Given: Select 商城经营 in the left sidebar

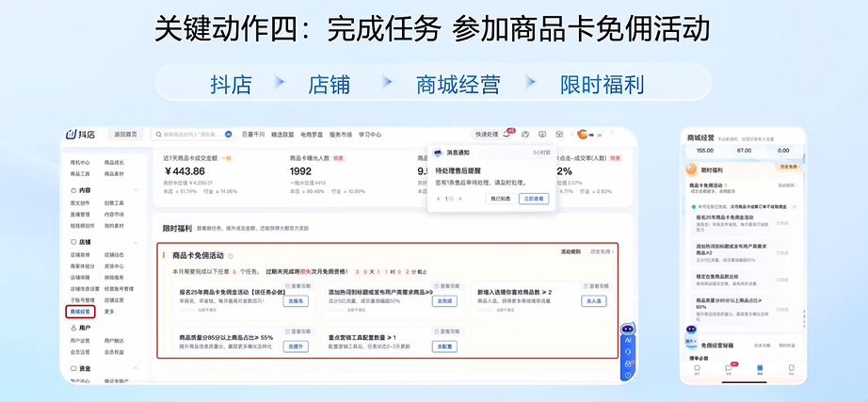Looking at the screenshot, I should point(80,311).
